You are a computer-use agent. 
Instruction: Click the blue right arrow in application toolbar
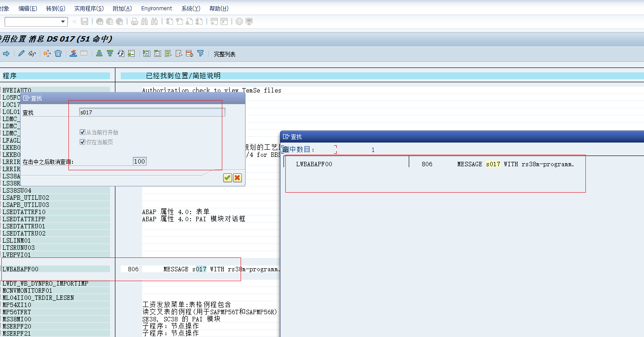[6, 54]
